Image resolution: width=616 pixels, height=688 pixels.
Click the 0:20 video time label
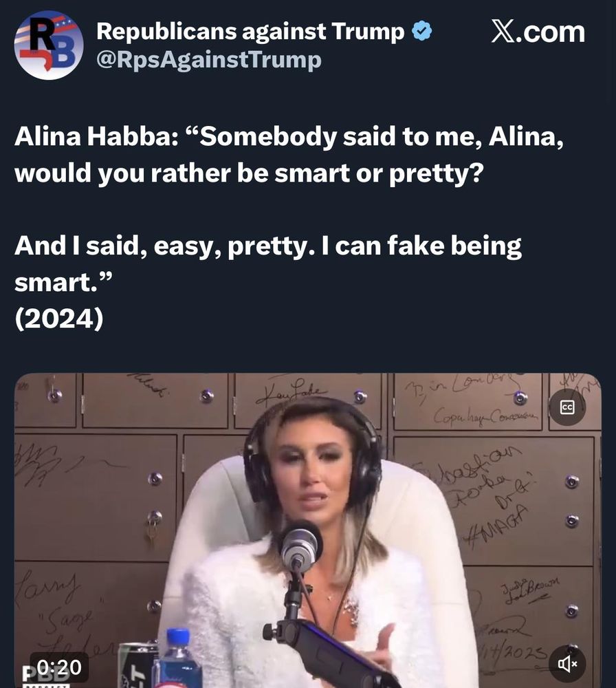tap(59, 667)
